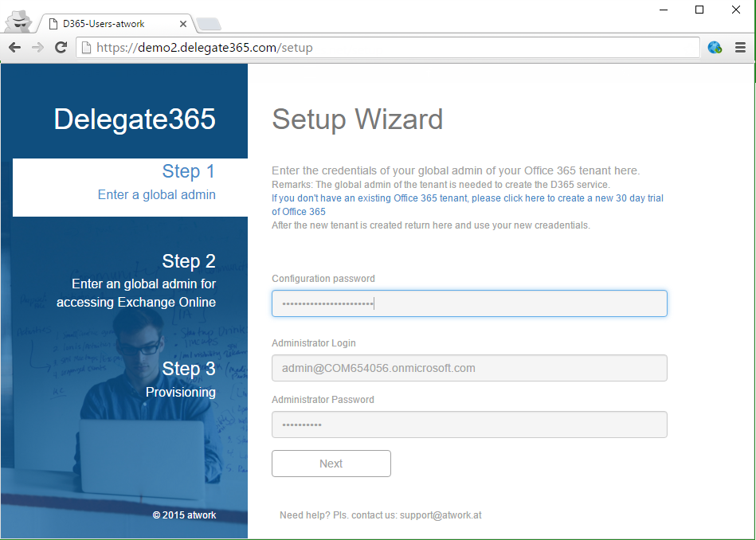
Task: Select Step 1 Enter a global admin
Action: [x=130, y=187]
